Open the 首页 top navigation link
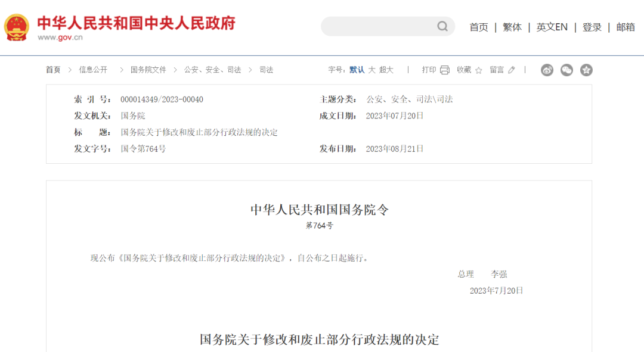The image size is (644, 352). click(478, 27)
